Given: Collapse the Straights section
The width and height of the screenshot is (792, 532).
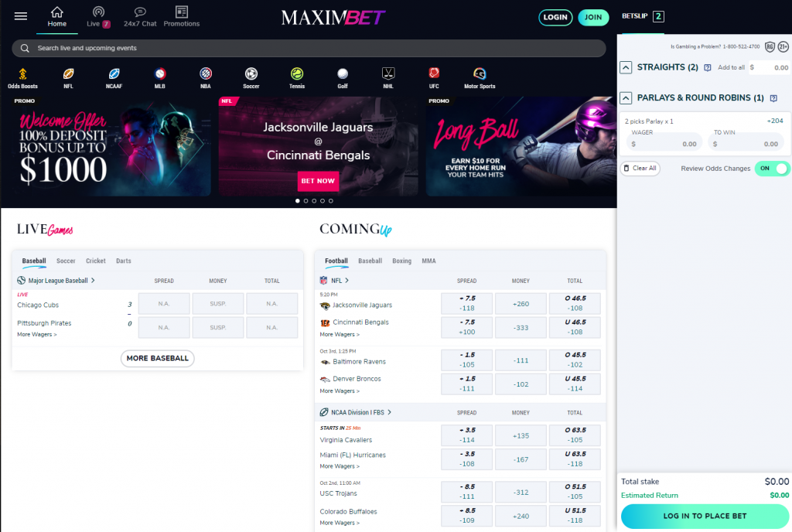Looking at the screenshot, I should point(625,67).
